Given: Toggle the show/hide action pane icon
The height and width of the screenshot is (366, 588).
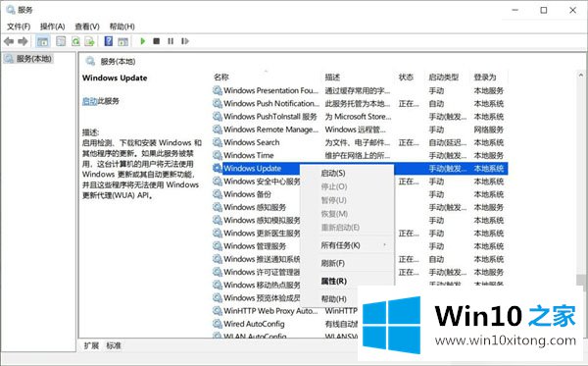Looking at the screenshot, I should (x=123, y=41).
